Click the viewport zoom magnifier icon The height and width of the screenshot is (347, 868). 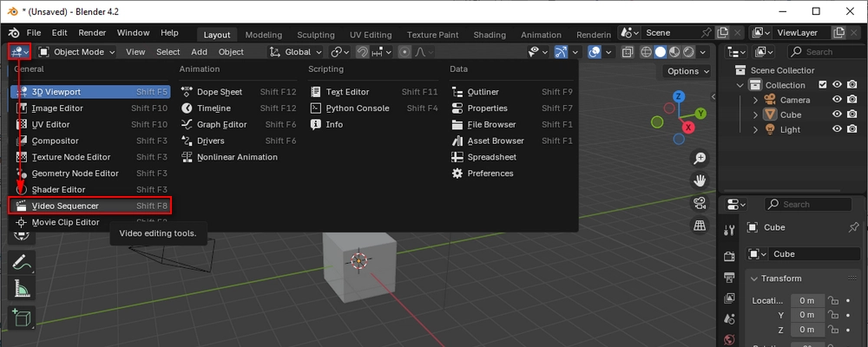(x=700, y=159)
